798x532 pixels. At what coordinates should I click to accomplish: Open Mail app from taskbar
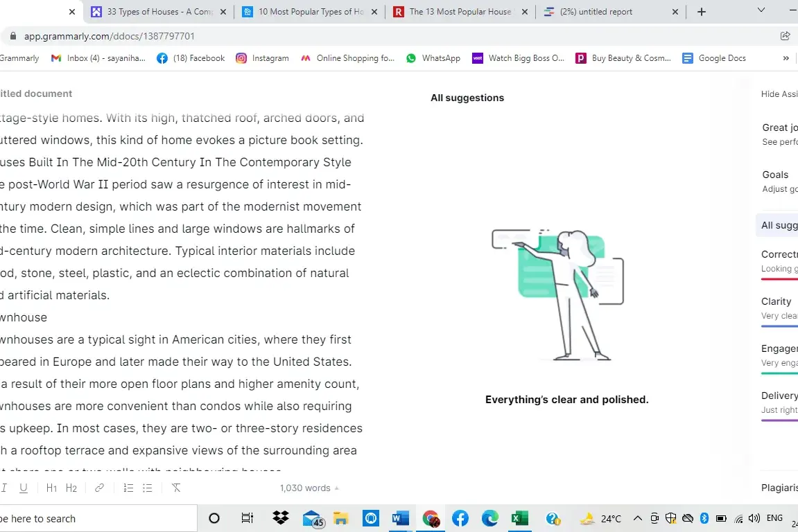pyautogui.click(x=313, y=519)
